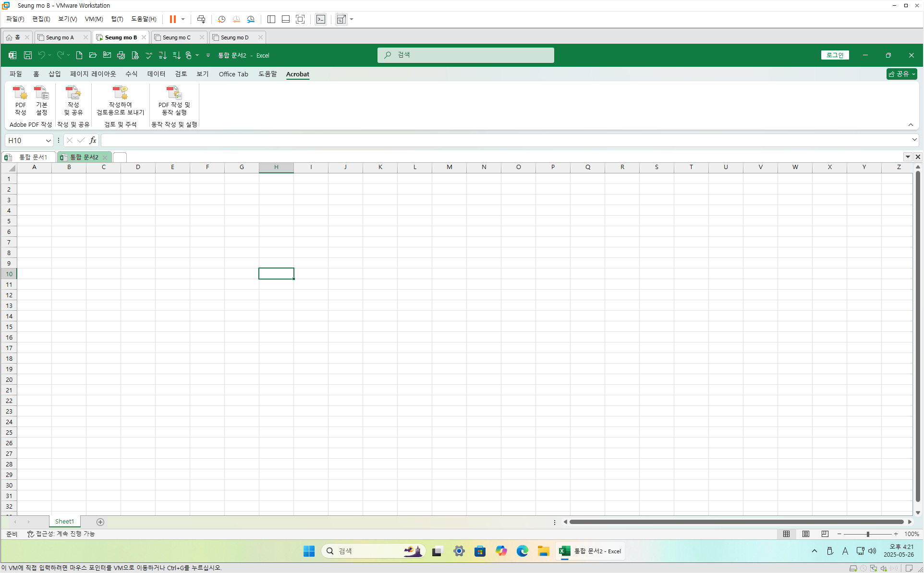Open the Name Box dropdown arrow

pyautogui.click(x=48, y=140)
